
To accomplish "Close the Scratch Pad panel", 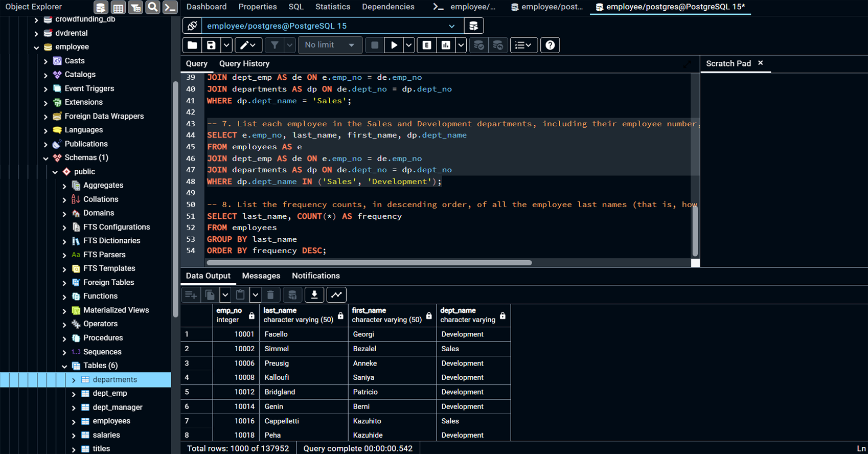I will [x=760, y=63].
